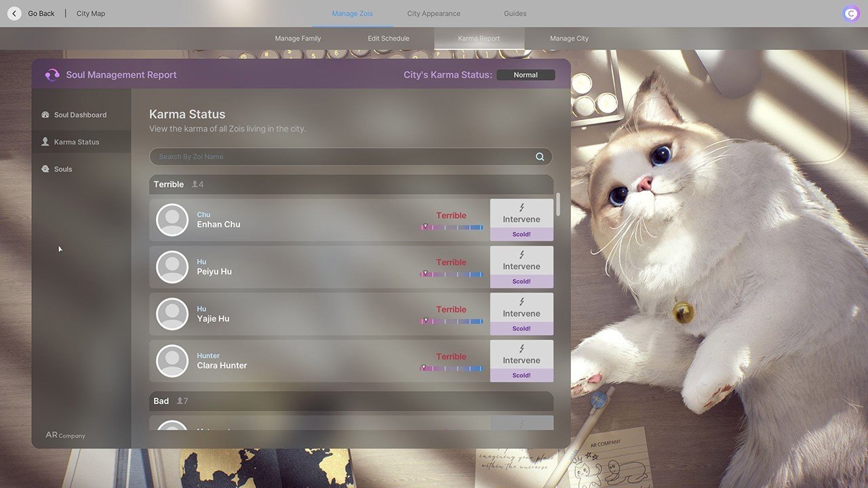Click the Yajie Hu name text
868x488 pixels.
[x=213, y=319]
